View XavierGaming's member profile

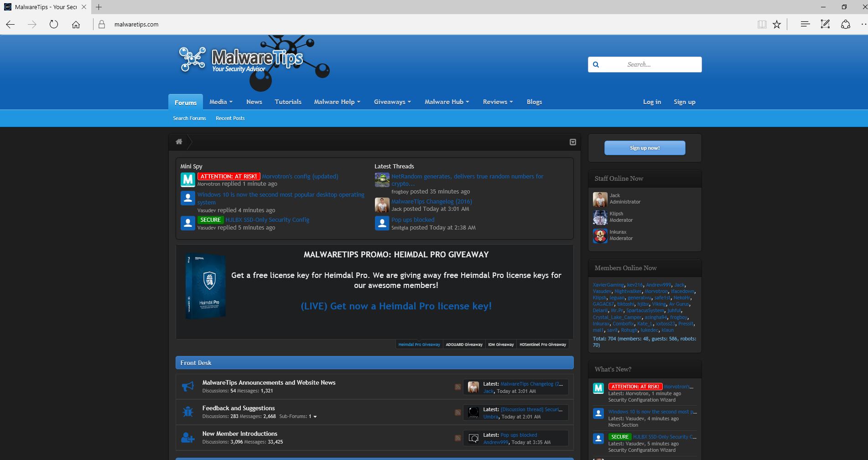(608, 285)
